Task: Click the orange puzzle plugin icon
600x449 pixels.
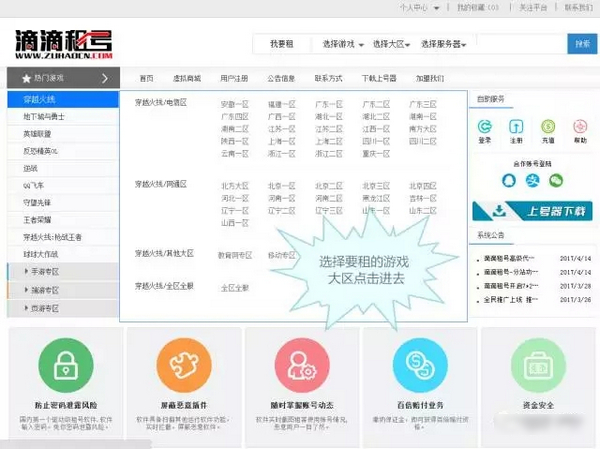Action: click(x=184, y=366)
